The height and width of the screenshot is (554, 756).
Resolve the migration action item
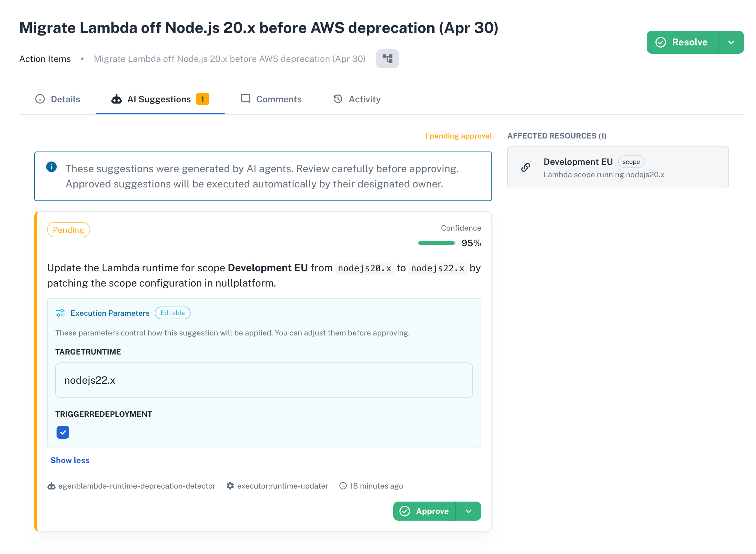tap(689, 42)
